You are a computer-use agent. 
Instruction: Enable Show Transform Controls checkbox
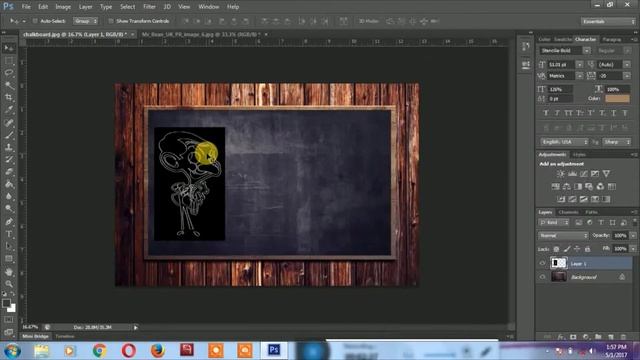[x=111, y=21]
